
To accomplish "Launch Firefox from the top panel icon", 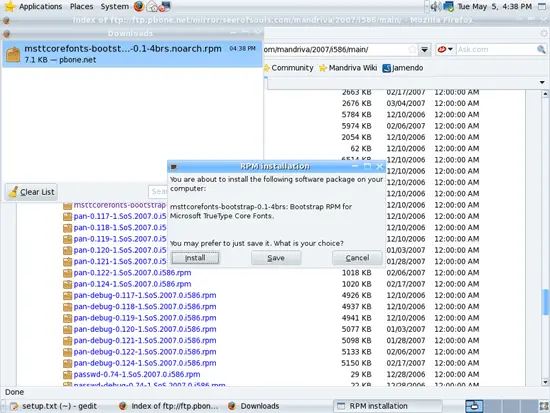I will [139, 6].
